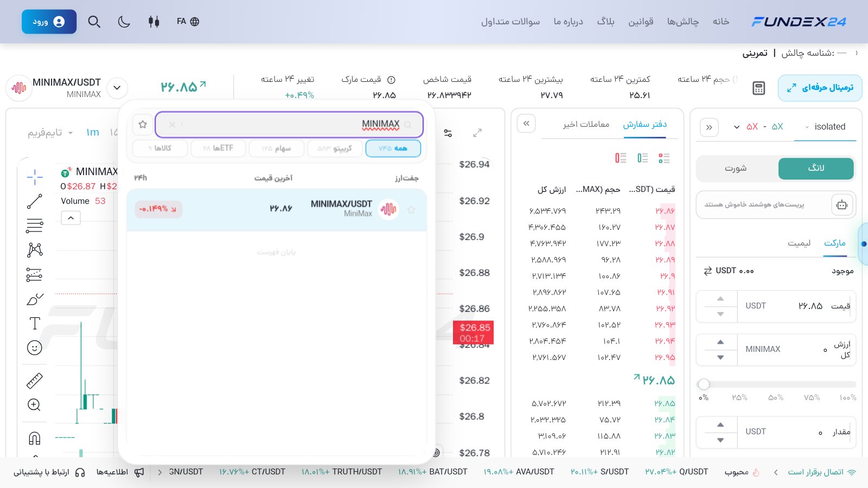The image size is (868, 488).
Task: Select the همه all-markets filter tab
Action: (x=393, y=149)
